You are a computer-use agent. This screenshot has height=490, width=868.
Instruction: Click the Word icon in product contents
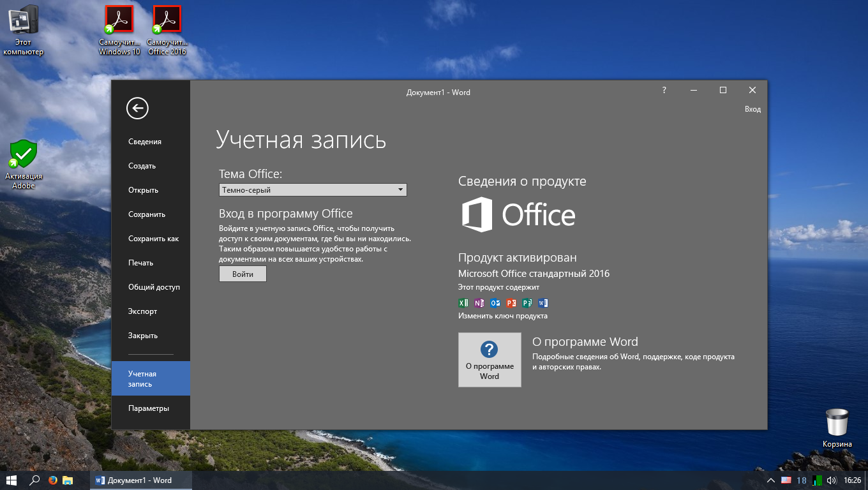(x=543, y=303)
